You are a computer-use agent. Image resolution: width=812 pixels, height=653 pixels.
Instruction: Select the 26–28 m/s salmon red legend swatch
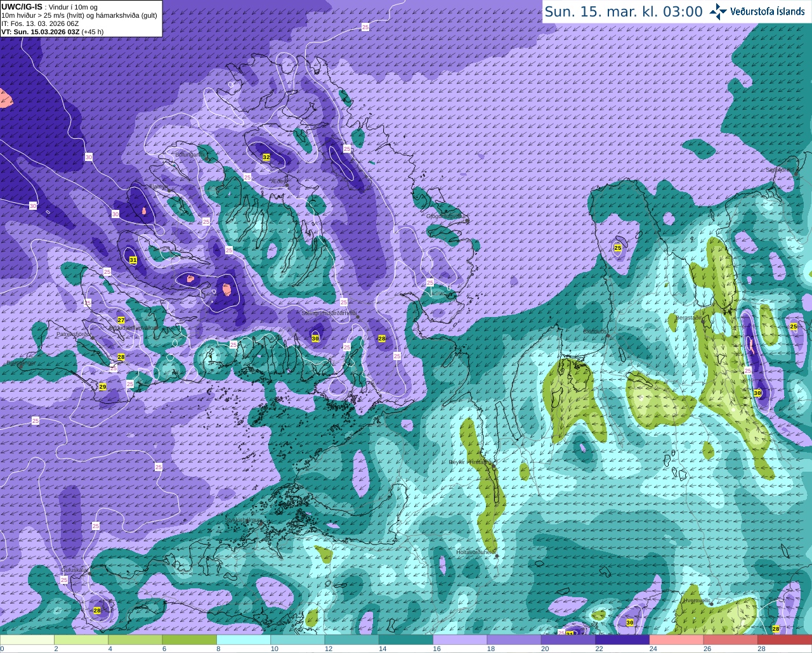(731, 640)
